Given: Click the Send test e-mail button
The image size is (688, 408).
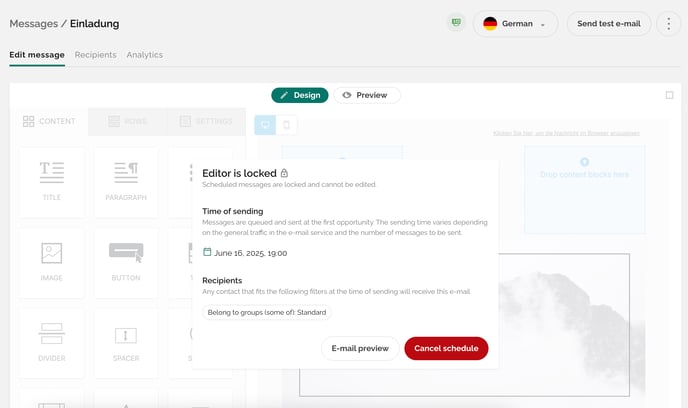Looking at the screenshot, I should pos(609,24).
